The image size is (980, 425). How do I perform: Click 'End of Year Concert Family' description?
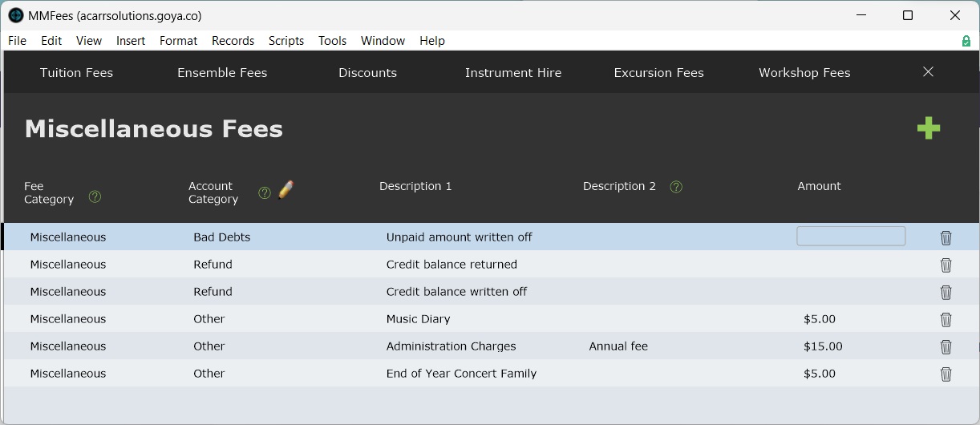tap(461, 374)
